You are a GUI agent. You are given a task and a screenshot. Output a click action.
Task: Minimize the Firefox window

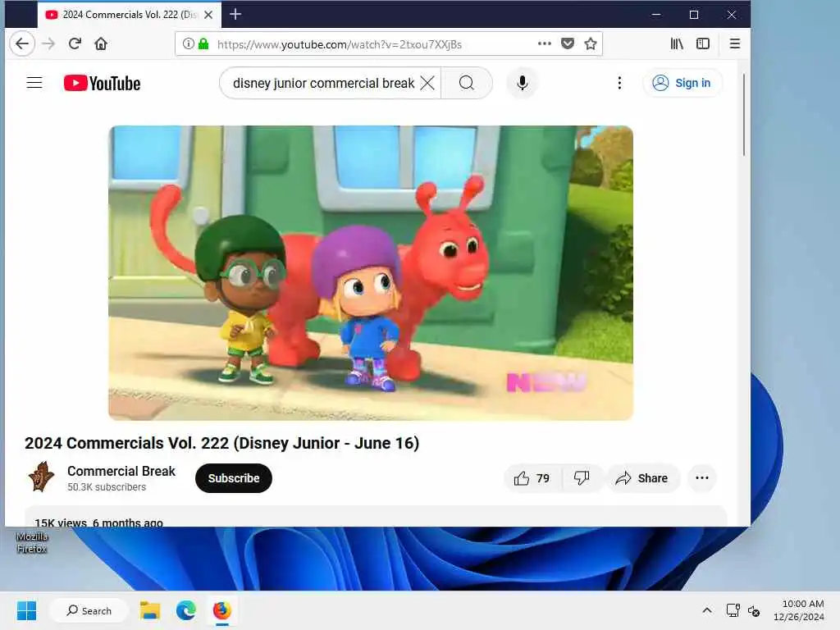(656, 15)
